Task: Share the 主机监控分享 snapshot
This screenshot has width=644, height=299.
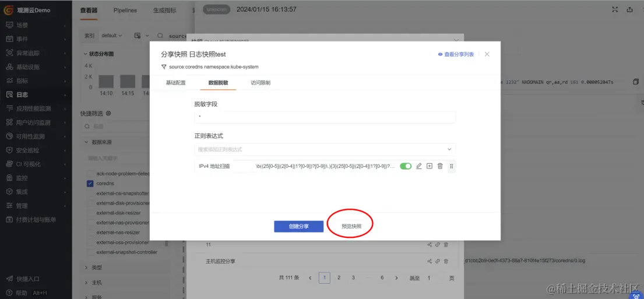Action: tap(430, 261)
